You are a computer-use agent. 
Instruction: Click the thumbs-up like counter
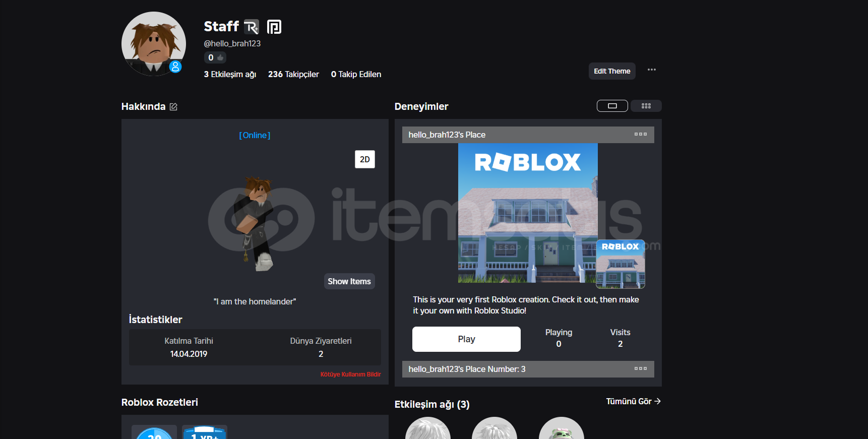click(215, 57)
